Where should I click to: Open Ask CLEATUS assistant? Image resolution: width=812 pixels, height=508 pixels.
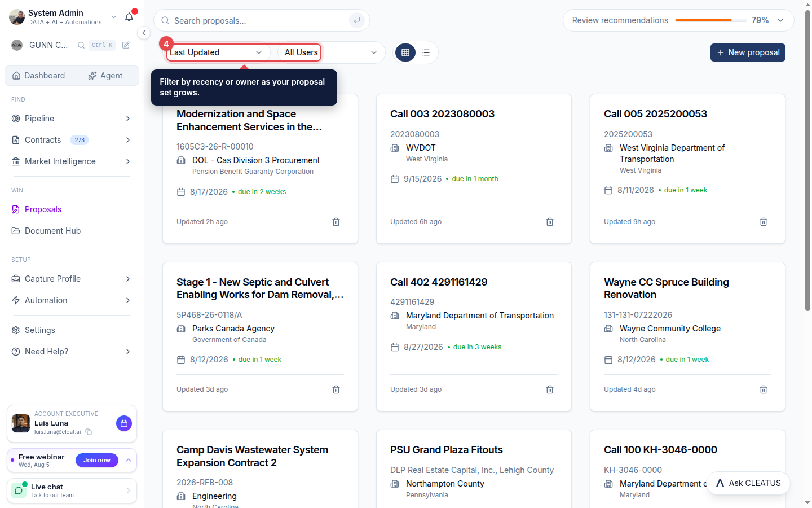click(748, 483)
